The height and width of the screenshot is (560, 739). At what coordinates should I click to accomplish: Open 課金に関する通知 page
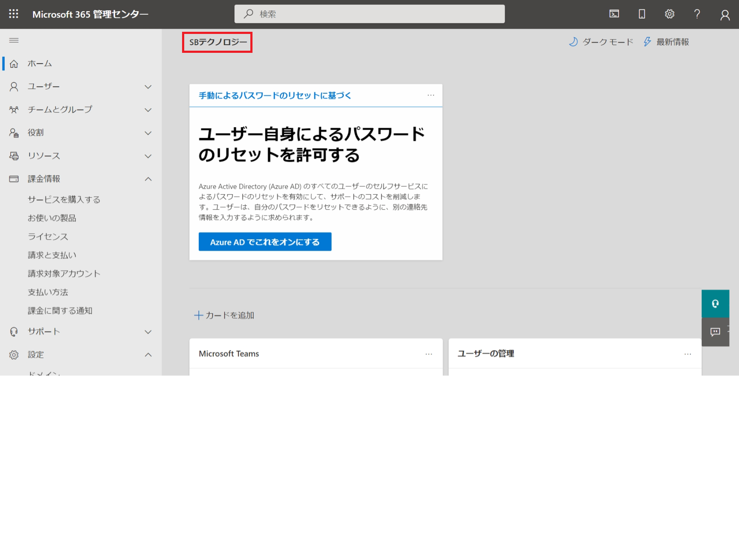click(x=60, y=310)
